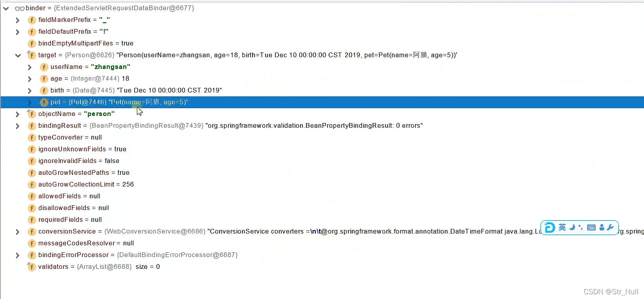Select the bindEmptyMultipartFiles = true row
Viewport: 644px width, 299px height.
tap(86, 43)
